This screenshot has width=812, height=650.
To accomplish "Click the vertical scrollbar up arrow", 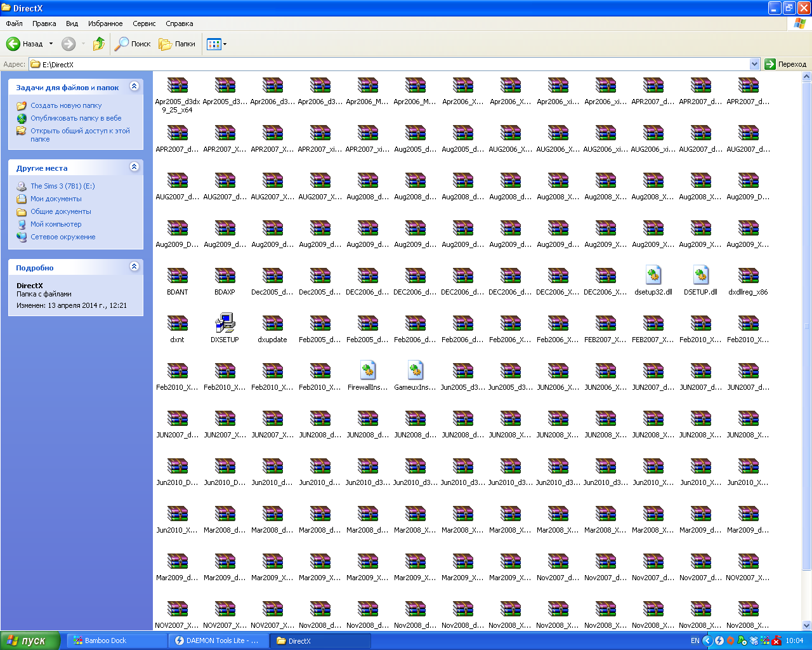I will point(807,77).
